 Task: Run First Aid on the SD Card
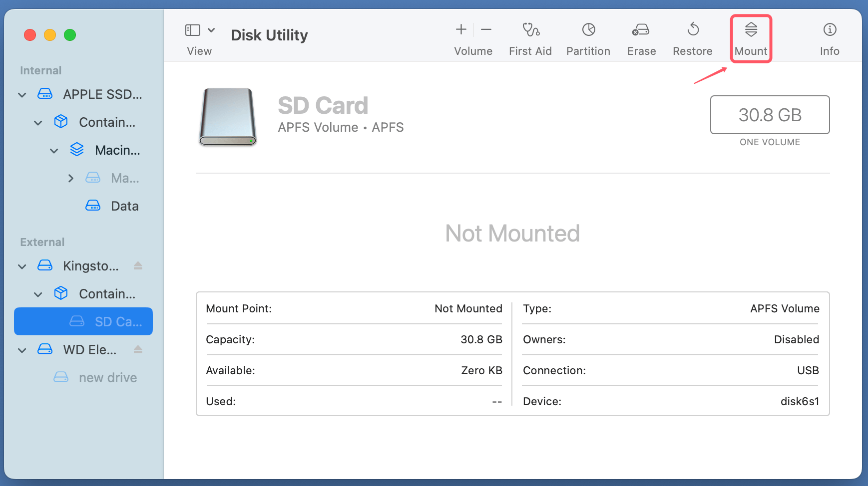(530, 37)
